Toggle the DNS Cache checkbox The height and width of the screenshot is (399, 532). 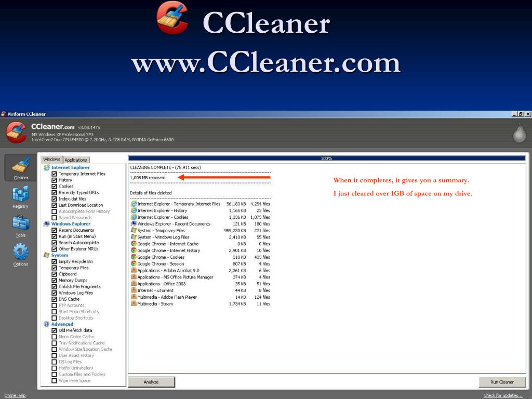click(54, 299)
